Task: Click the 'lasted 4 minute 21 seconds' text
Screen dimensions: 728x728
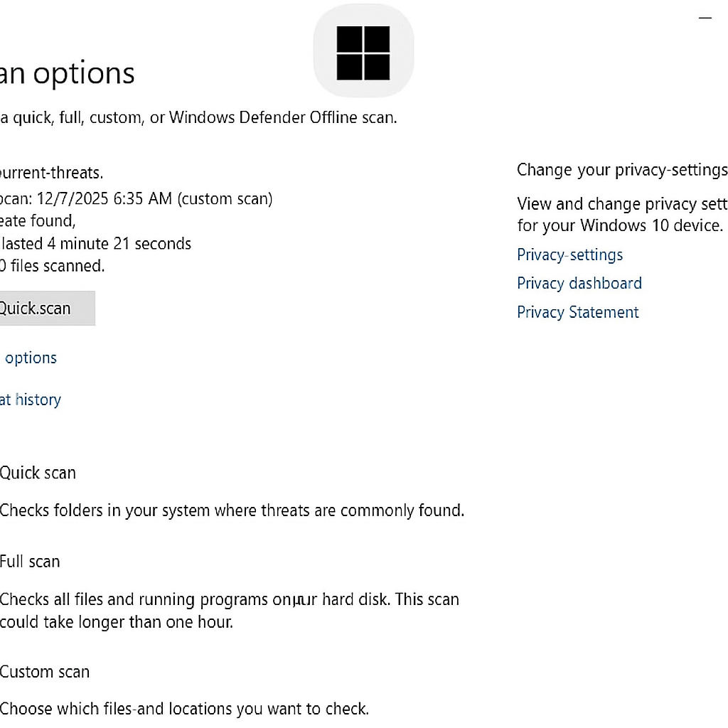Action: [x=96, y=244]
